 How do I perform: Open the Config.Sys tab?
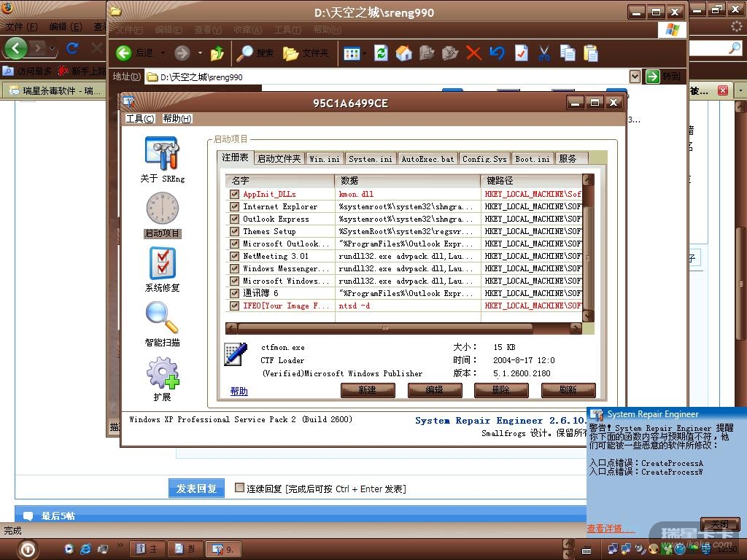pos(484,158)
